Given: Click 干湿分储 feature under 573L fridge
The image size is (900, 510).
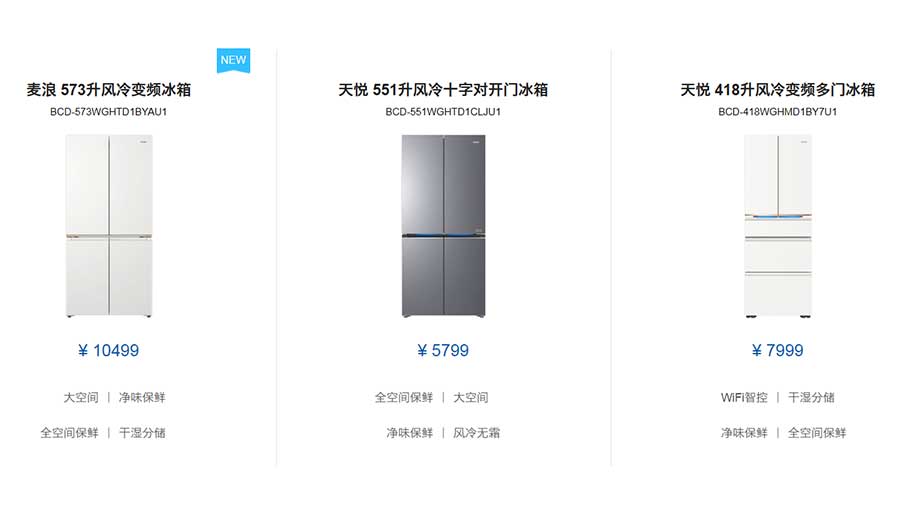Looking at the screenshot, I should (142, 433).
